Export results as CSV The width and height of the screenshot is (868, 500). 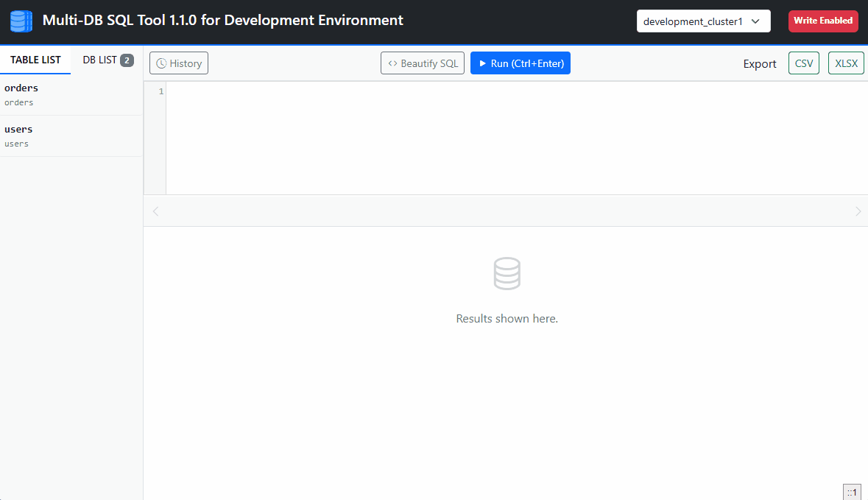pos(803,63)
